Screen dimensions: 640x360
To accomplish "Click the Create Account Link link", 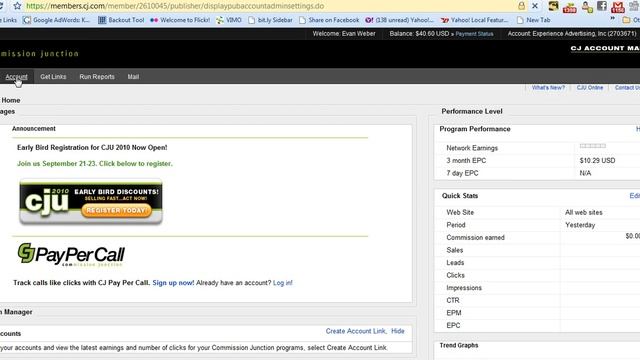I will pos(356,331).
